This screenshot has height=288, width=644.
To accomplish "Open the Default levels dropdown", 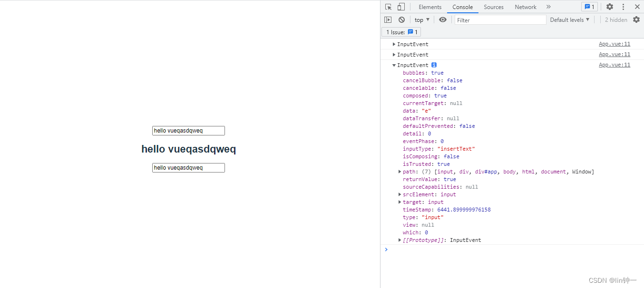I will (569, 20).
